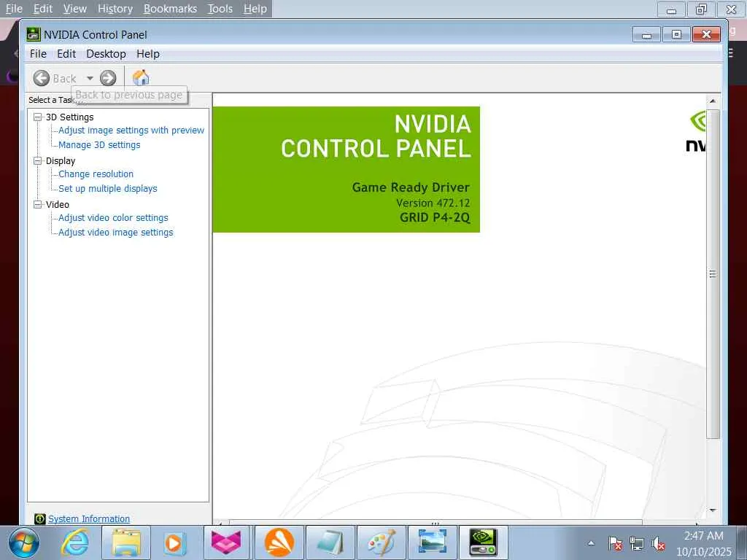Collapse the Video tree node
The height and width of the screenshot is (560, 747).
pyautogui.click(x=38, y=204)
